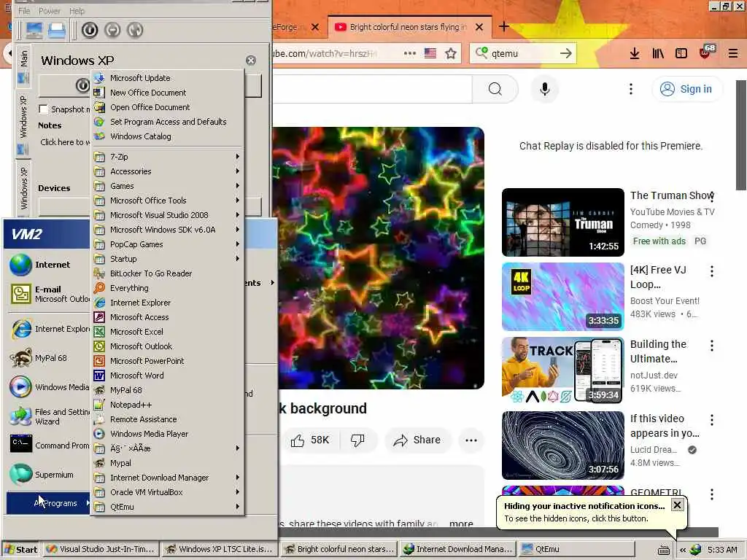Viewport: 747px width, 560px height.
Task: Like the video with 58K likes
Action: pos(310,440)
